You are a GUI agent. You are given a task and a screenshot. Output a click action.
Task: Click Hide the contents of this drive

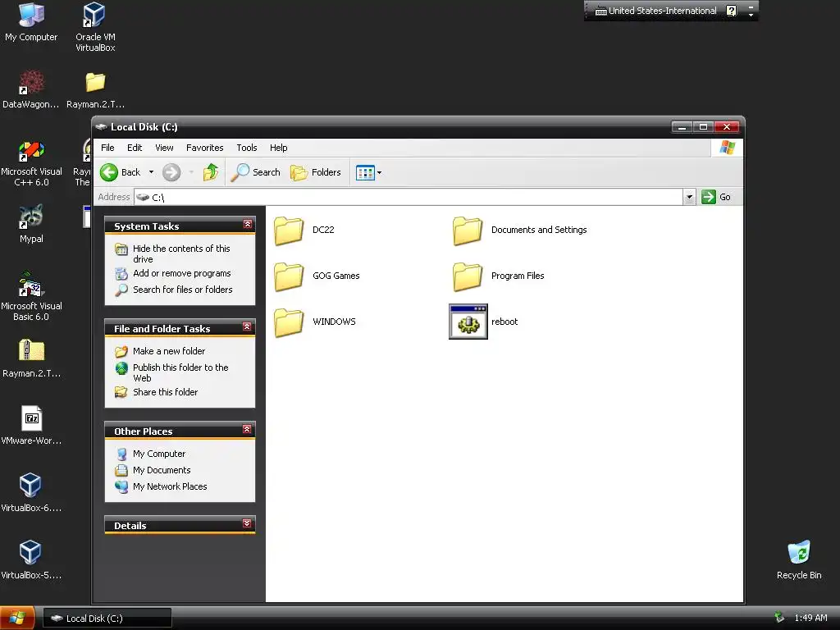(181, 254)
